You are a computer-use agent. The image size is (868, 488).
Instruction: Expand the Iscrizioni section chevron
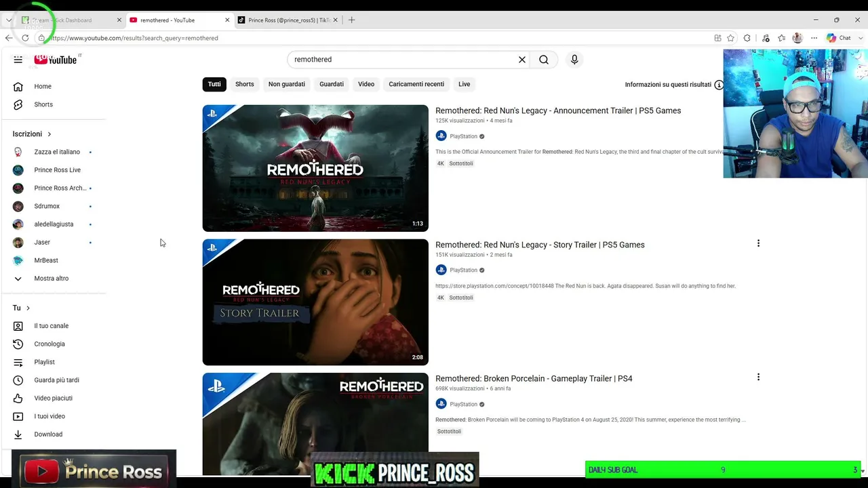(50, 134)
